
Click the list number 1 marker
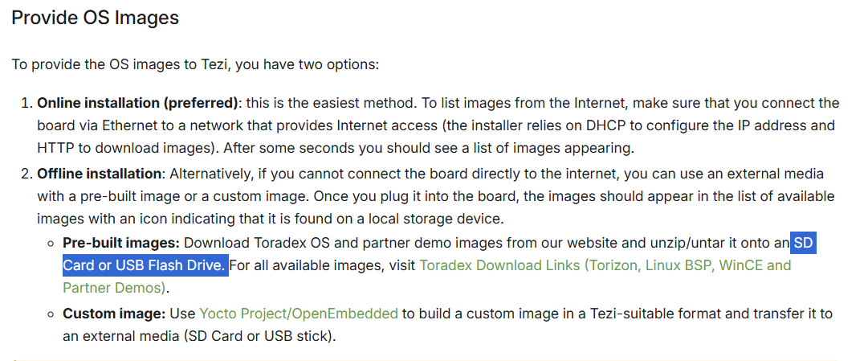tap(26, 103)
